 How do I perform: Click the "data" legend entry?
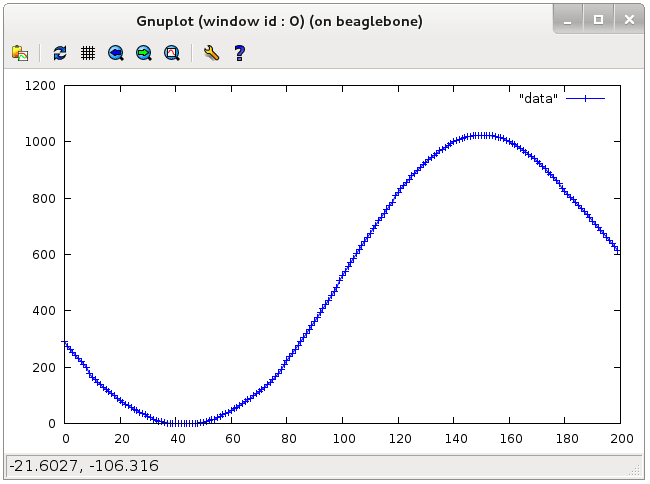(538, 99)
